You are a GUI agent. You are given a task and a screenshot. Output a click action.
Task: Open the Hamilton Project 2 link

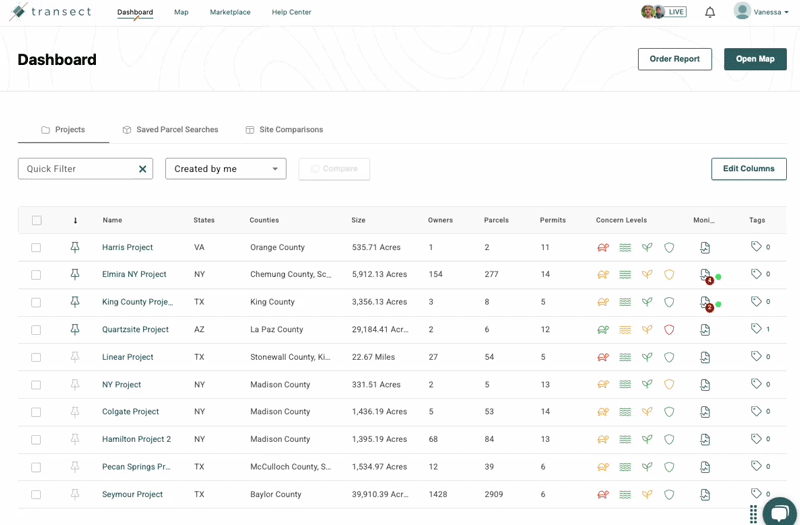coord(136,439)
